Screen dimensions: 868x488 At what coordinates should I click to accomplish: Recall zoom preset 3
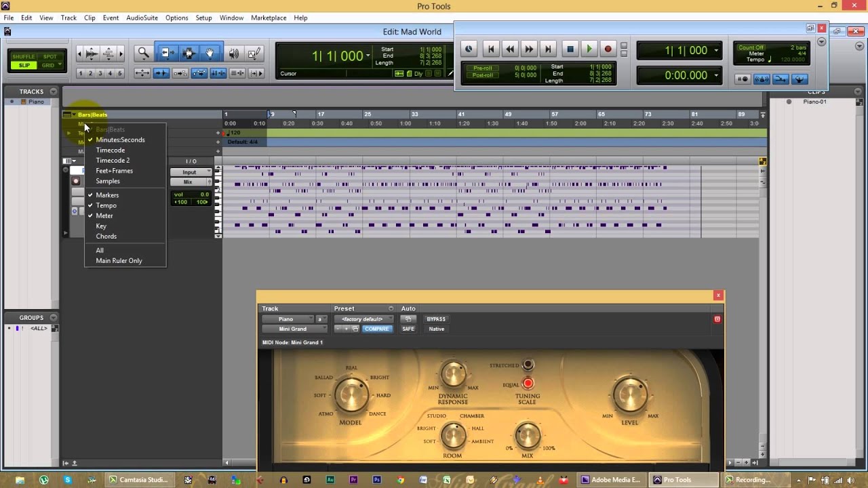[100, 73]
